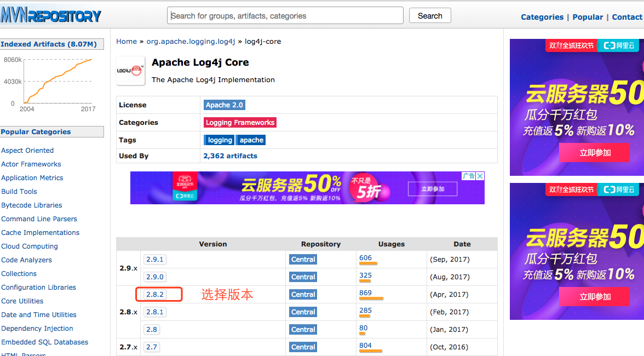Image resolution: width=644 pixels, height=356 pixels.
Task: Open the Popular navigation link
Action: [588, 17]
